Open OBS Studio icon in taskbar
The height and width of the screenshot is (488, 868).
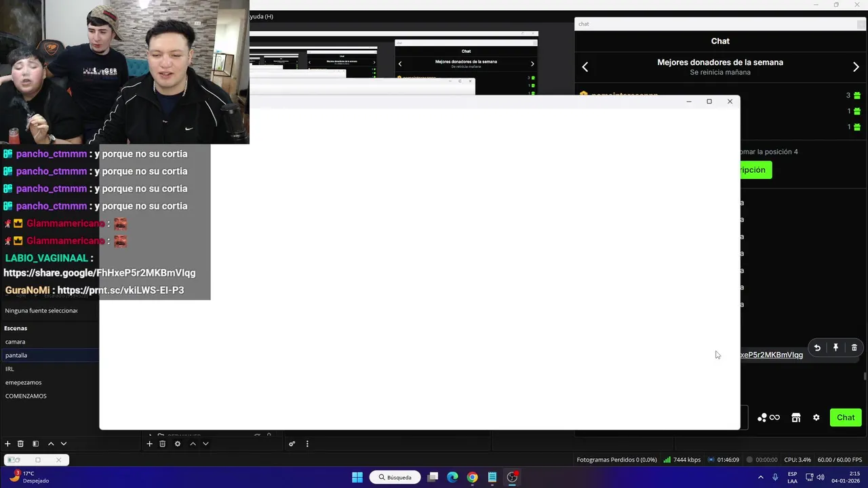(512, 477)
